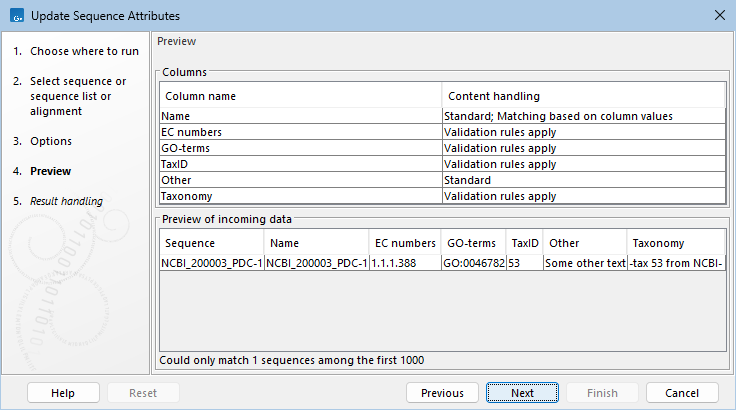Click the CLC application icon in title bar

point(17,15)
